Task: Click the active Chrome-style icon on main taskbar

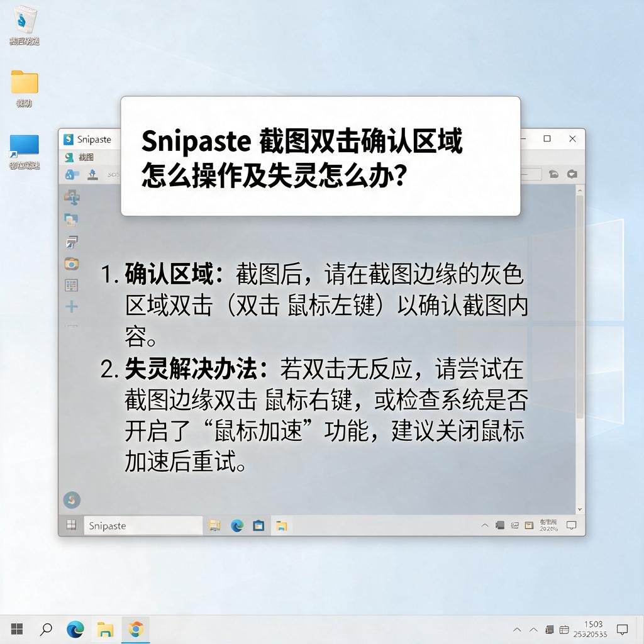Action: coord(136,629)
